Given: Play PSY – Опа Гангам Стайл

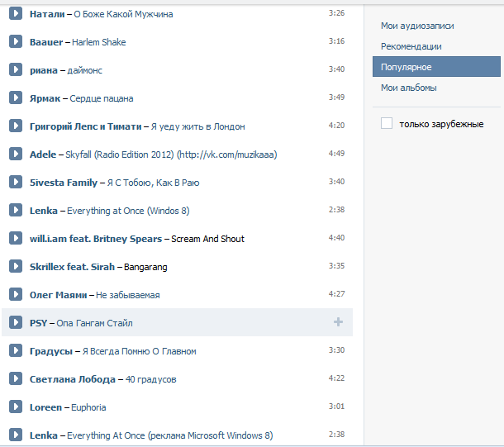Looking at the screenshot, I should point(16,322).
